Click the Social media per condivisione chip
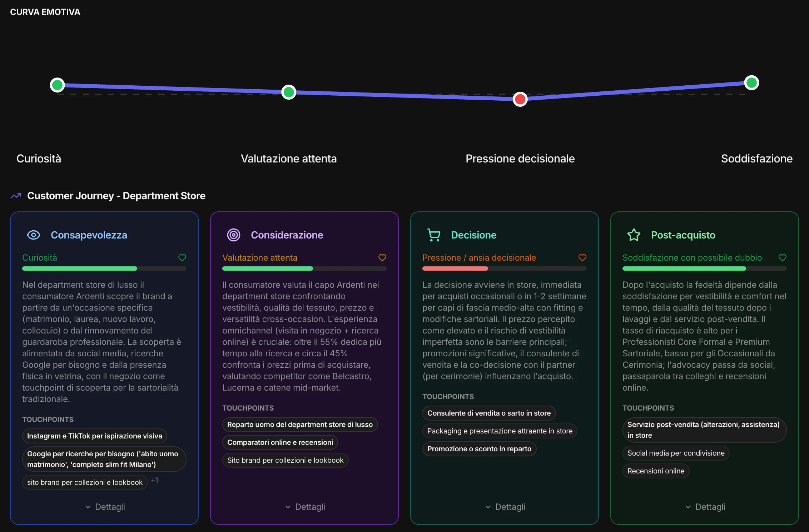Image resolution: width=809 pixels, height=532 pixels. coord(676,453)
